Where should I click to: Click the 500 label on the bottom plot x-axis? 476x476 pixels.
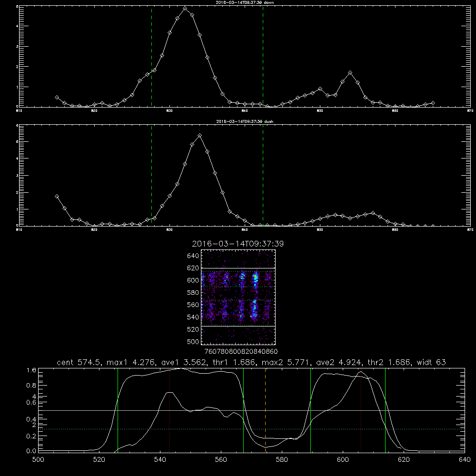tap(38, 460)
